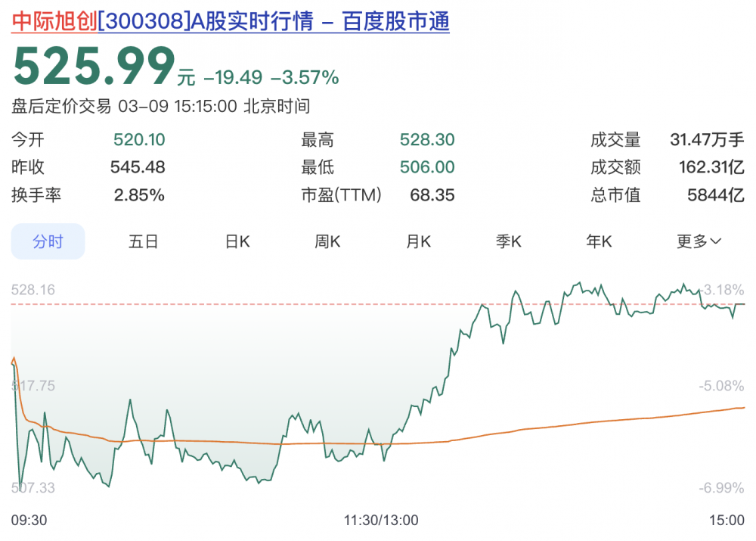Switch to the 年K tab
Screen dimensions: 756x541
coord(599,241)
